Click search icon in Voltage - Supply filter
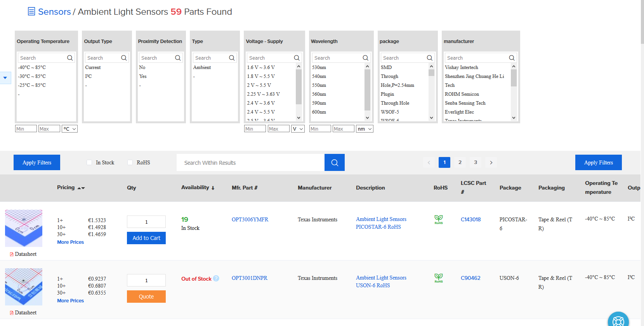This screenshot has height=326, width=644. [x=297, y=58]
